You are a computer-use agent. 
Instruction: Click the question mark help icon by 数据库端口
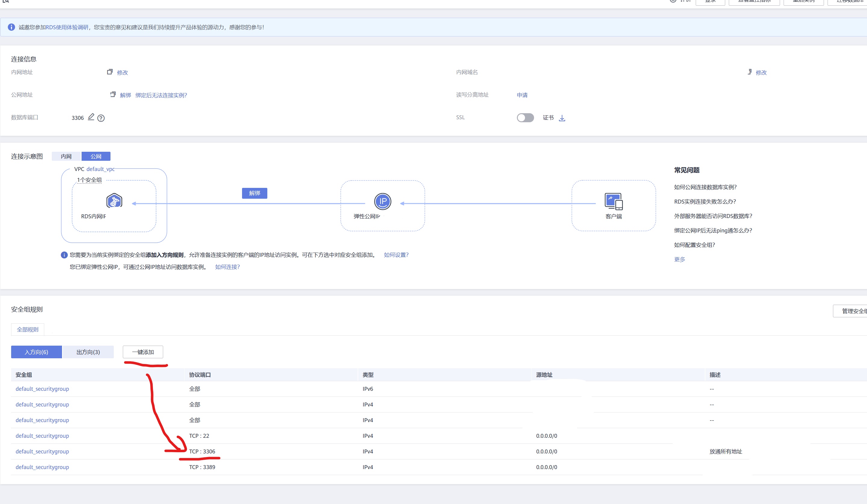101,118
